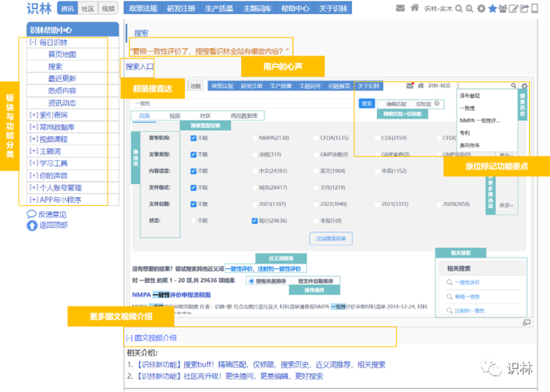Collapse the 每日识林 tree section
Screen dimensions: 550x392
click(33, 42)
